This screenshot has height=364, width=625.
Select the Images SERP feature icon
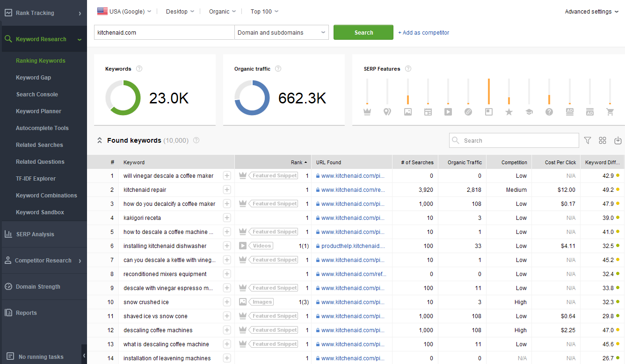pyautogui.click(x=408, y=112)
